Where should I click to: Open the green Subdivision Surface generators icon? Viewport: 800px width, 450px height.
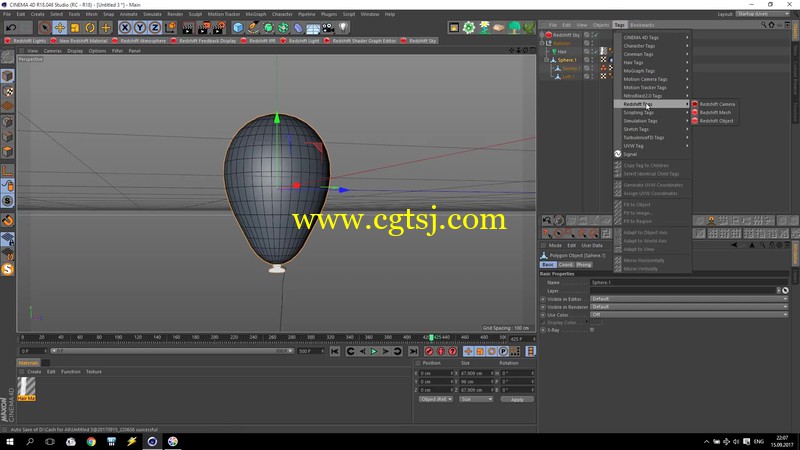click(268, 28)
